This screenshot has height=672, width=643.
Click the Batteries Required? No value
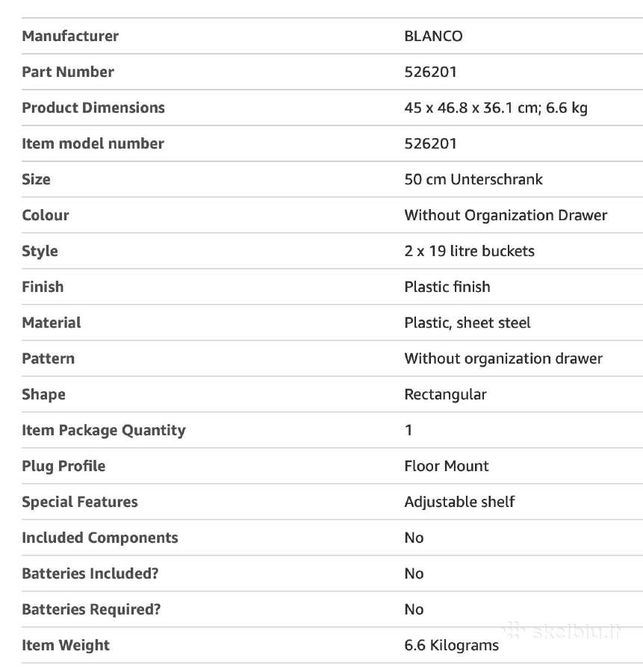[414, 609]
